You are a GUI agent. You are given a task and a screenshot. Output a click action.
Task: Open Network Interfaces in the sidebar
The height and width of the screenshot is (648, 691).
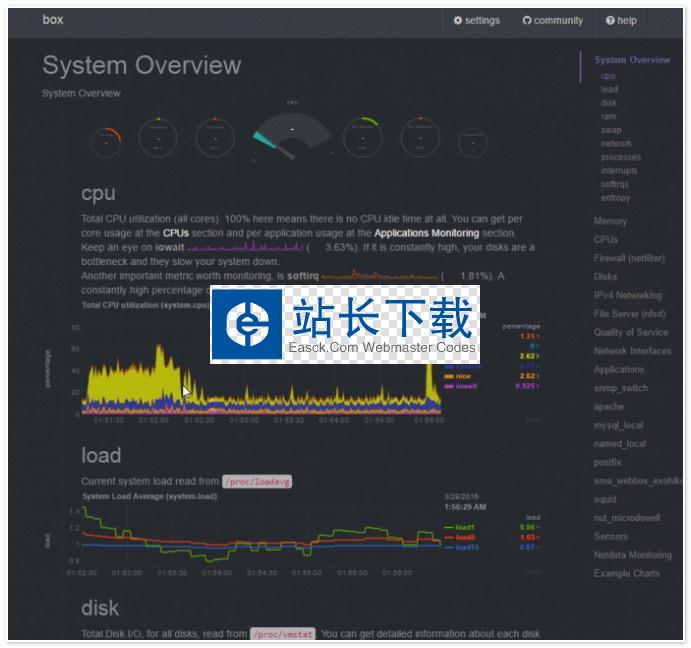[x=632, y=351]
